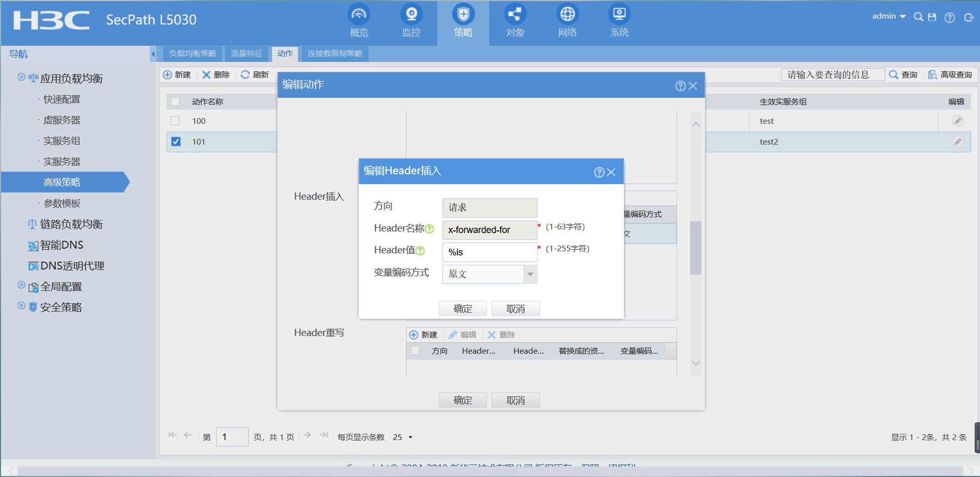Check the box for action 100
The image size is (980, 477).
(175, 121)
